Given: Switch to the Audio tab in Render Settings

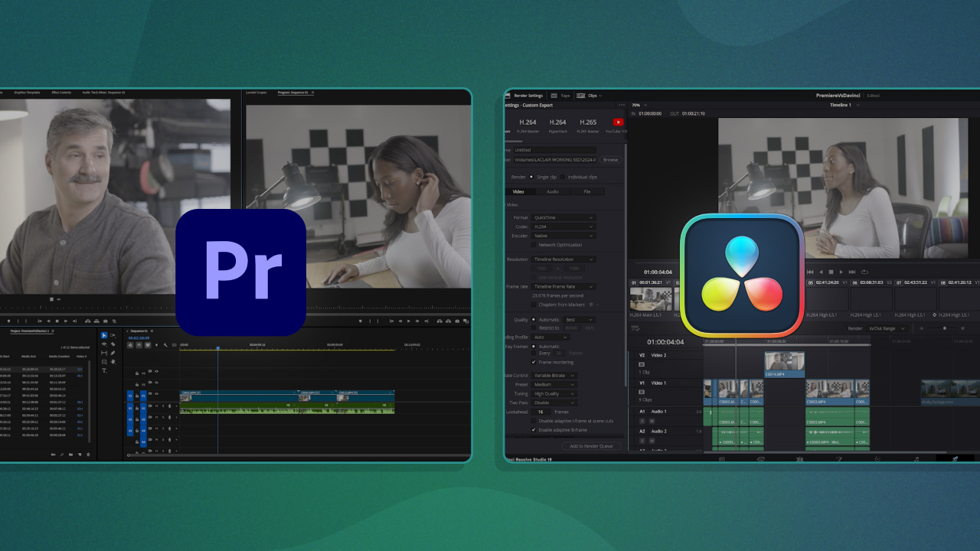Looking at the screenshot, I should [554, 191].
